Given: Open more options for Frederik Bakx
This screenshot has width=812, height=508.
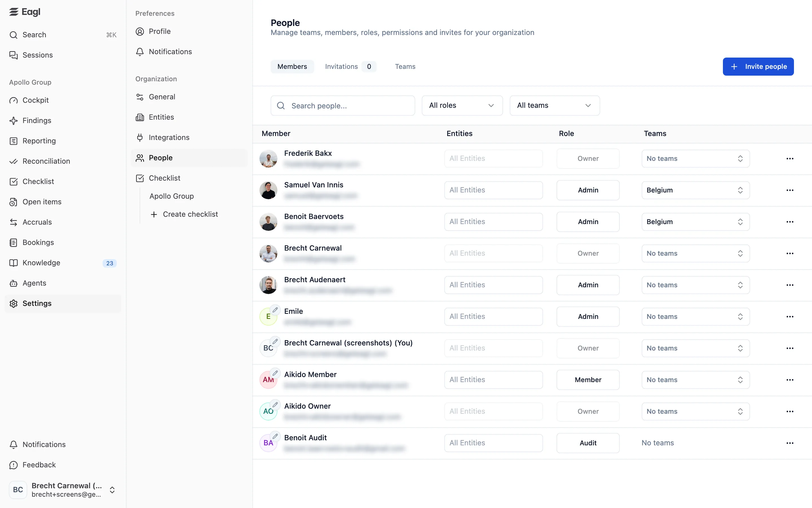Looking at the screenshot, I should point(790,159).
